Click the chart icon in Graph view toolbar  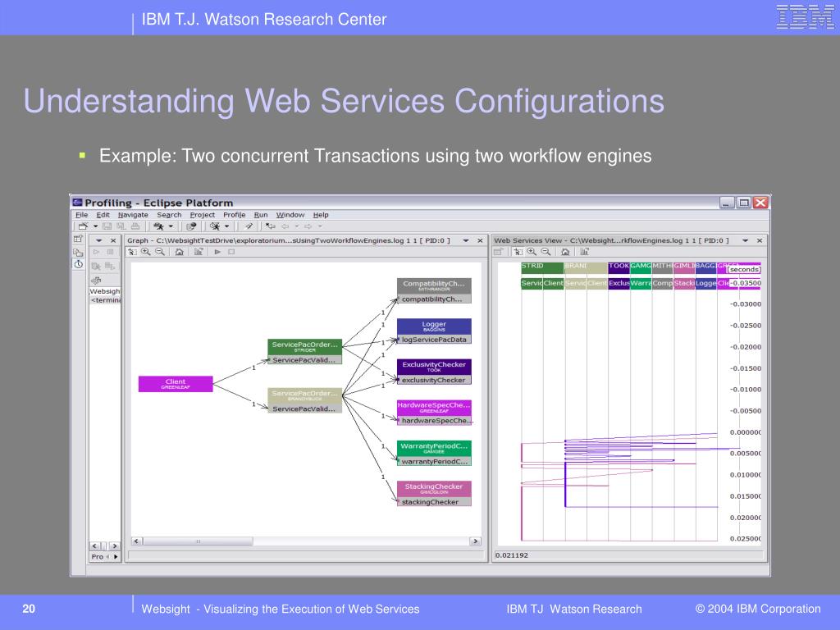click(199, 252)
